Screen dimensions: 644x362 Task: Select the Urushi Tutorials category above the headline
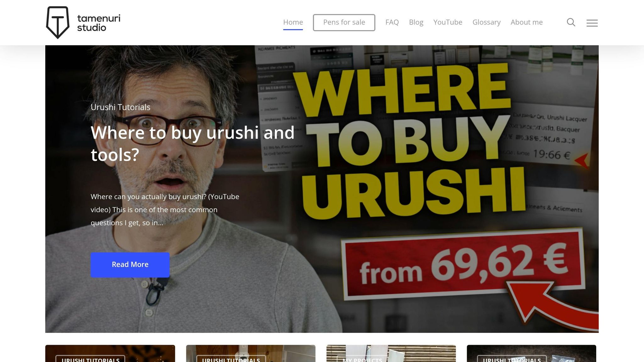pos(120,107)
